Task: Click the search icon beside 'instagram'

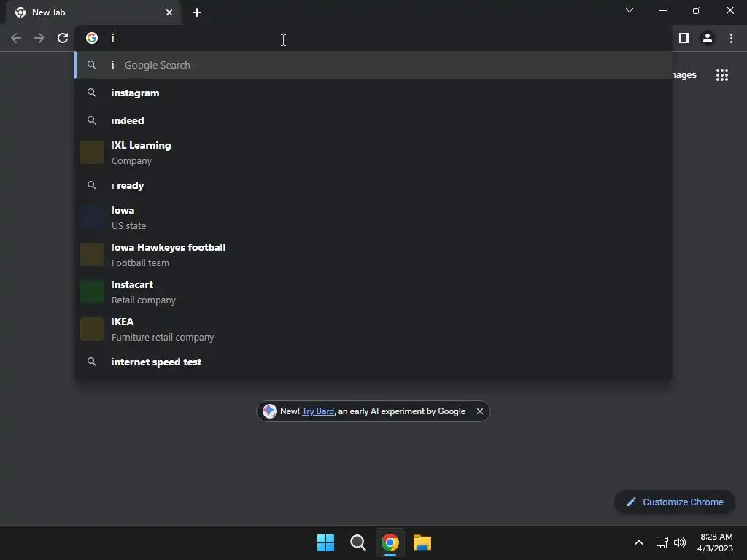Action: tap(92, 93)
